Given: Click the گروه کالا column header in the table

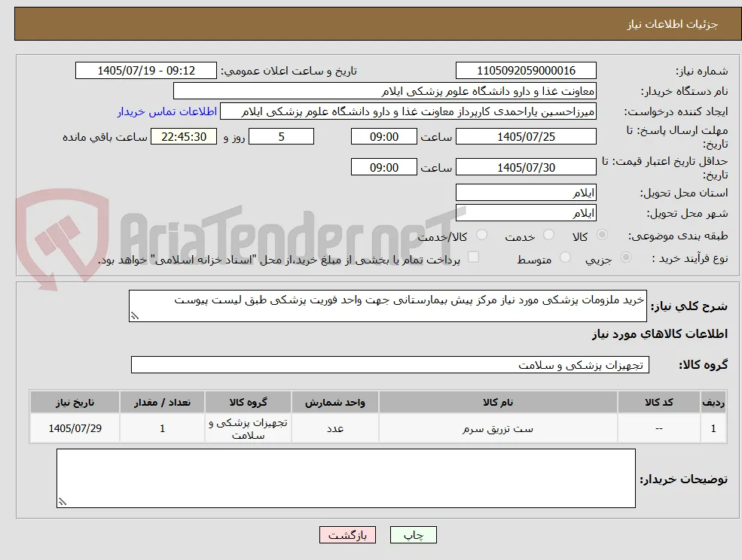Looking at the screenshot, I should click(x=248, y=403).
